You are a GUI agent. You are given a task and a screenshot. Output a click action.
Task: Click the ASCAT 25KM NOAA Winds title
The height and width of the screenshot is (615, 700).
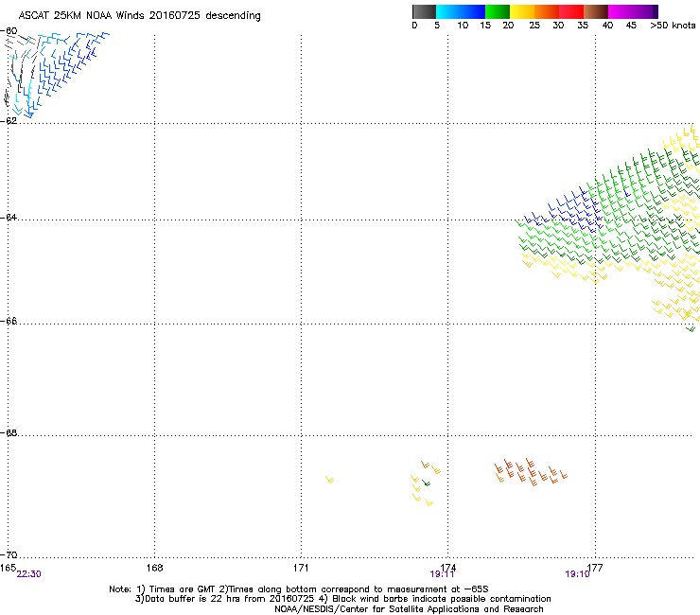(139, 16)
